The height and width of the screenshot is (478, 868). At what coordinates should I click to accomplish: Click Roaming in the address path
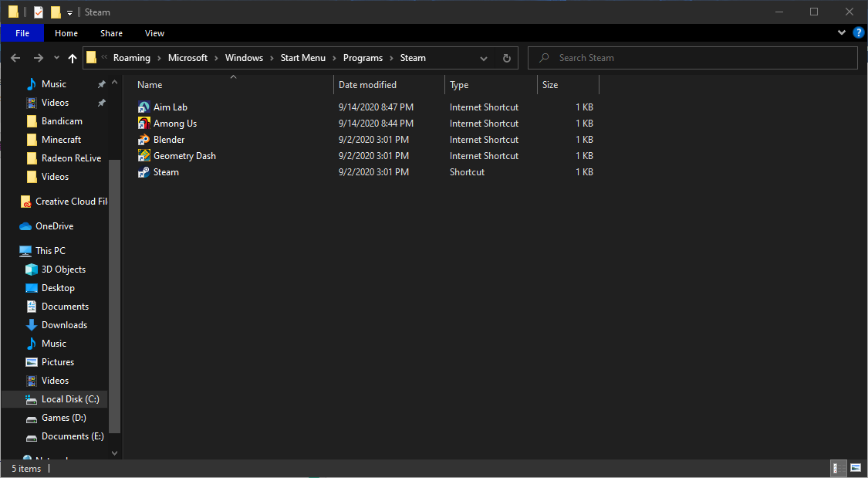pos(132,58)
